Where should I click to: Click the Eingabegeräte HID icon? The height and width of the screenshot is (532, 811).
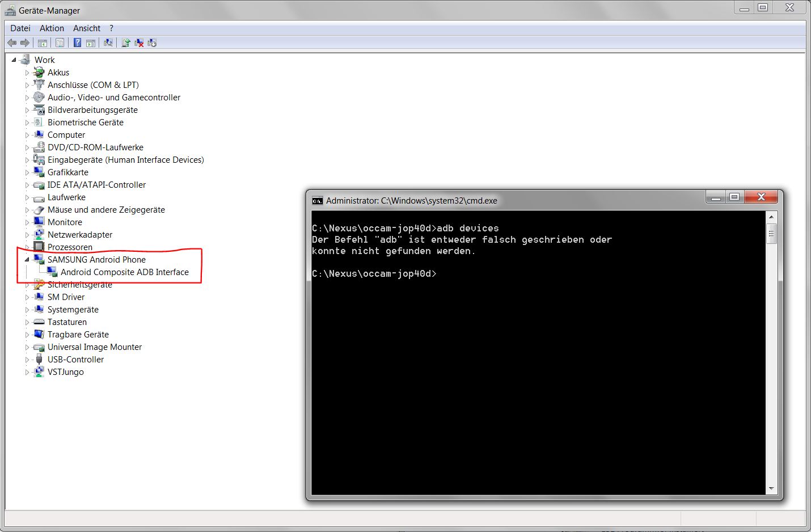point(39,159)
